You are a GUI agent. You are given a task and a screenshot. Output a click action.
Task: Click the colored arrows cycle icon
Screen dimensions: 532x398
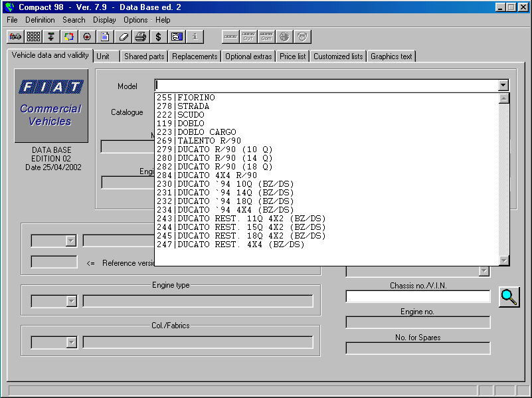pyautogui.click(x=69, y=37)
